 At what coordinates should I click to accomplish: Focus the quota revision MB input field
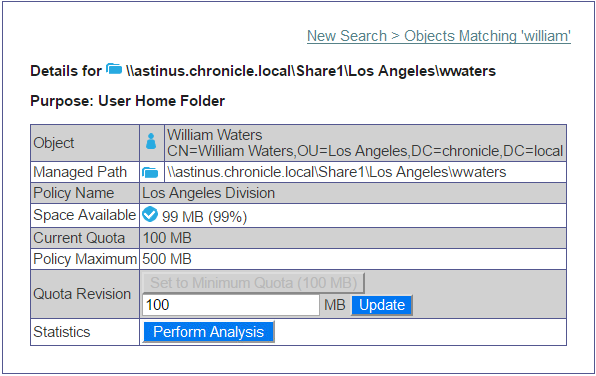231,305
